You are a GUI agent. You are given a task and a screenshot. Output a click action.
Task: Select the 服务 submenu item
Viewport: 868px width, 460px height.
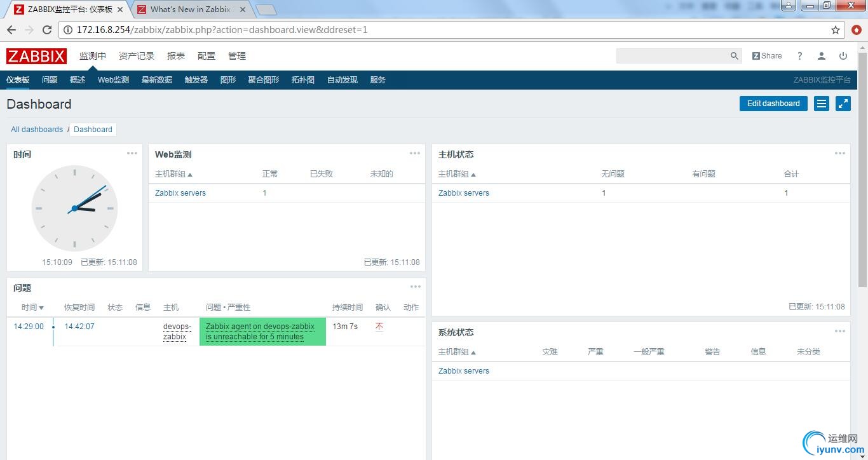(x=378, y=80)
